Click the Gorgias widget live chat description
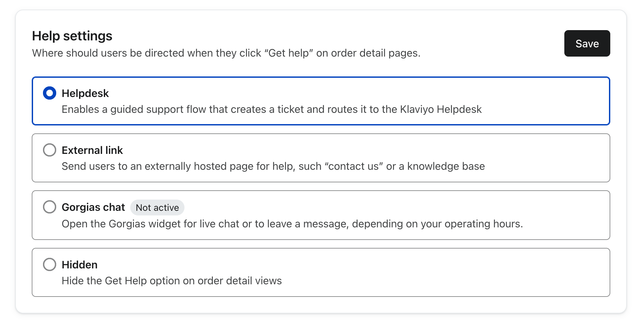Image resolution: width=644 pixels, height=325 pixels. point(292,224)
